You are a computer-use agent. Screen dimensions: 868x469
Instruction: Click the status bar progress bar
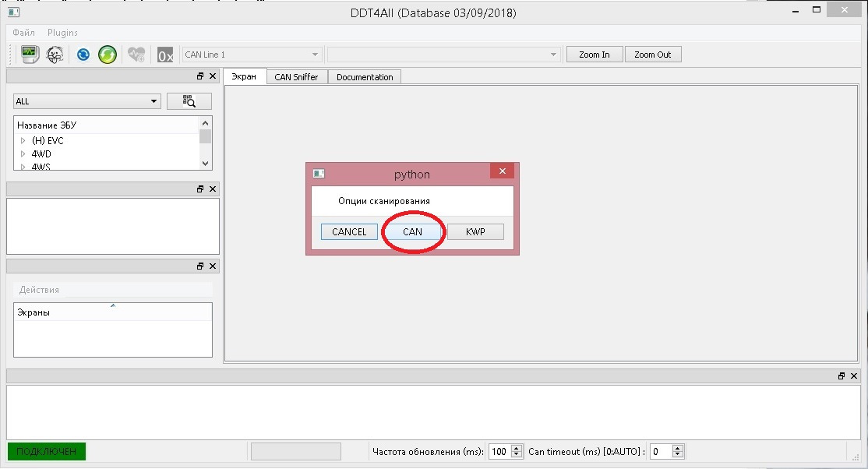[x=295, y=451]
